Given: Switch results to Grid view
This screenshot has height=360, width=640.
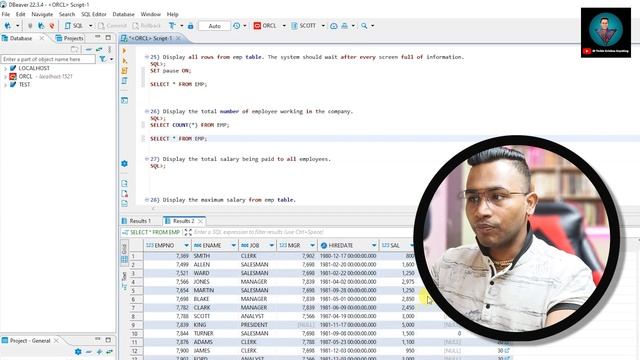Looking at the screenshot, I should 124,253.
